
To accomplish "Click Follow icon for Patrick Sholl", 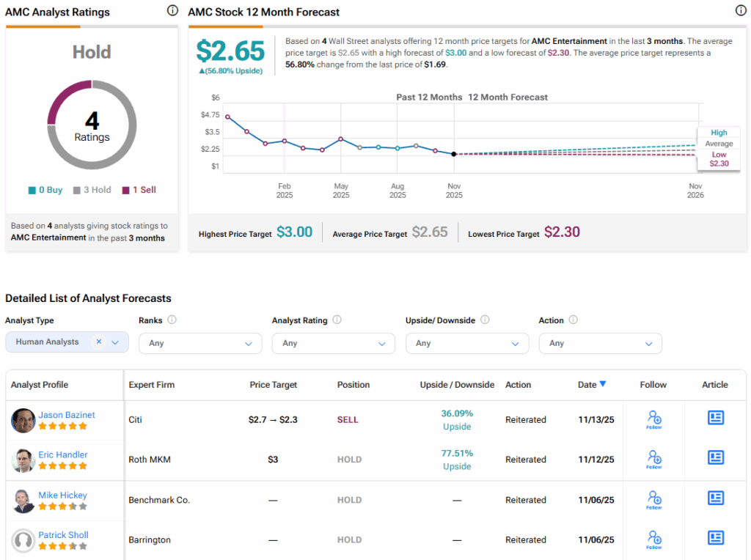I will 653,539.
